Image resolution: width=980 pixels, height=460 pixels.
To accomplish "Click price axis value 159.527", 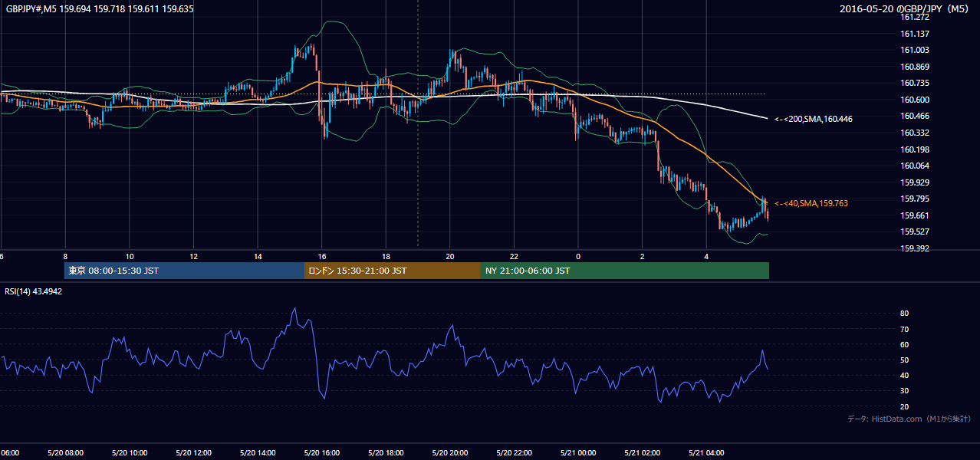I will (915, 232).
